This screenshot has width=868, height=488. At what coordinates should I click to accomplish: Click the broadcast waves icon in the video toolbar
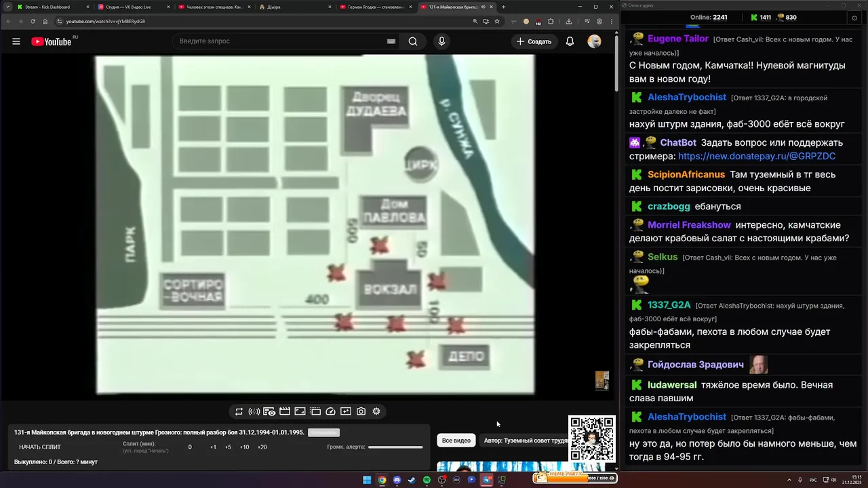coord(254,411)
